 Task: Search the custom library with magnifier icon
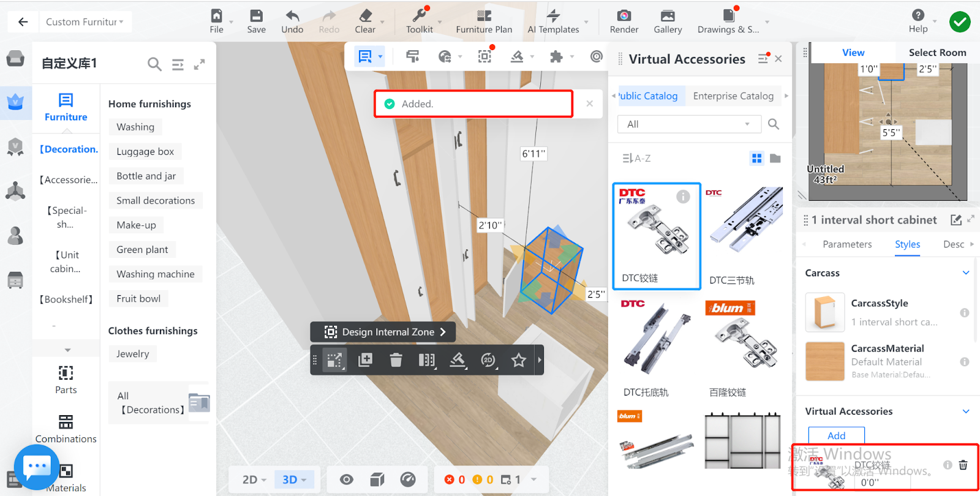(154, 64)
